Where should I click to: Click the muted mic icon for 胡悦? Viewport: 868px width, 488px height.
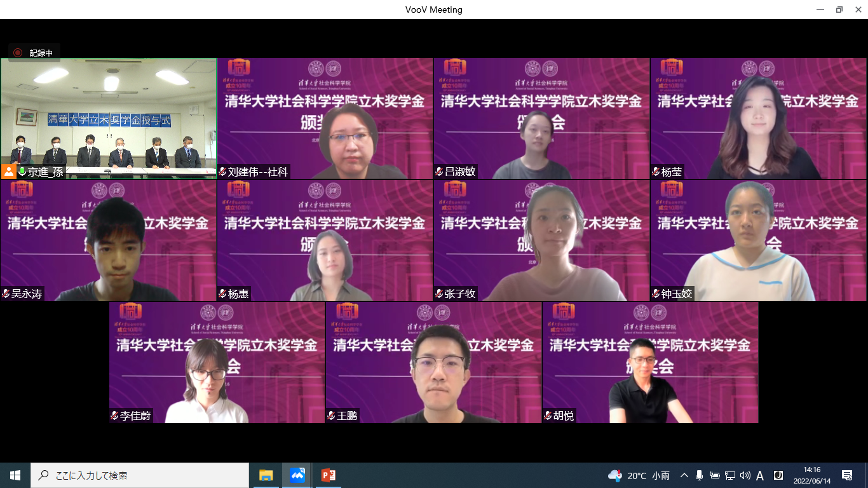point(548,416)
